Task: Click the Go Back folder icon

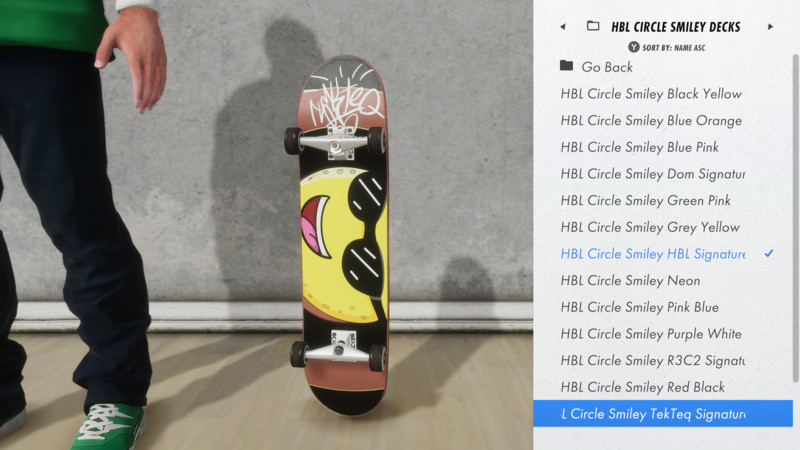Action: (x=566, y=65)
